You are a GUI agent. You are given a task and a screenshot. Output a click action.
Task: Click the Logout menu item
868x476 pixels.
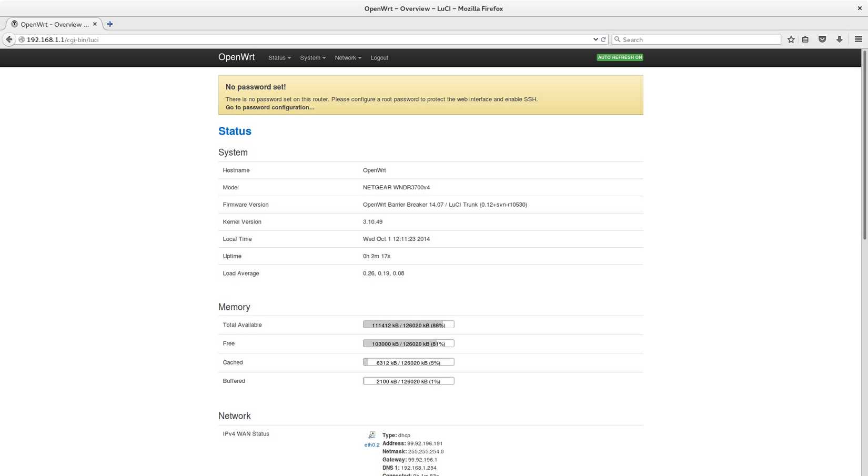[379, 57]
